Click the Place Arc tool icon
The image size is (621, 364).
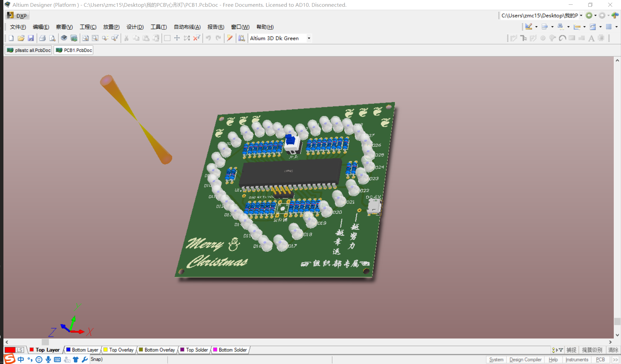[562, 38]
